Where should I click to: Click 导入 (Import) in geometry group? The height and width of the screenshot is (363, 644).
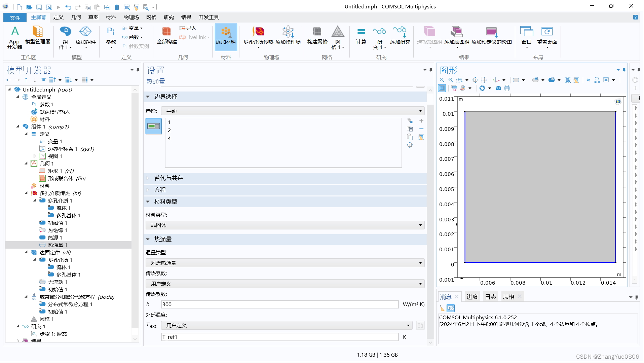(188, 28)
